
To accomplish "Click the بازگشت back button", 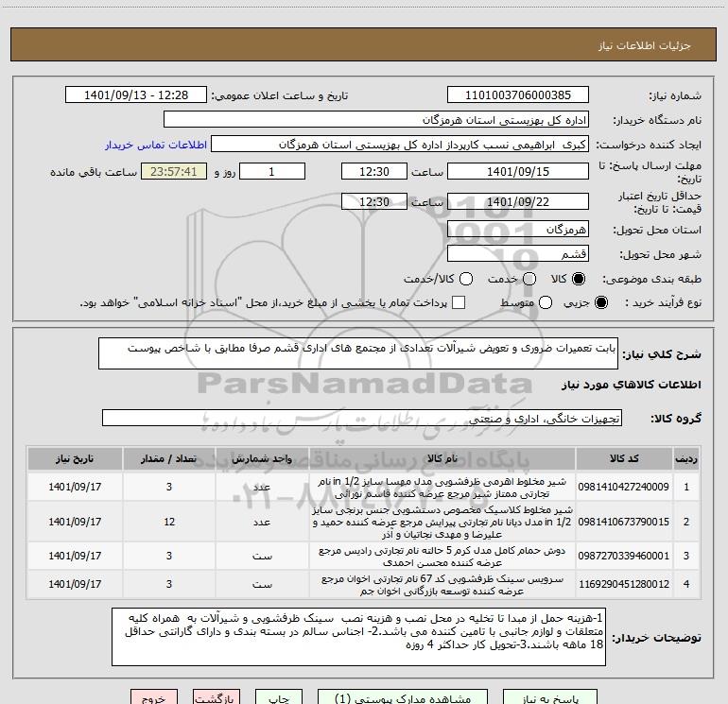I will (x=217, y=697).
